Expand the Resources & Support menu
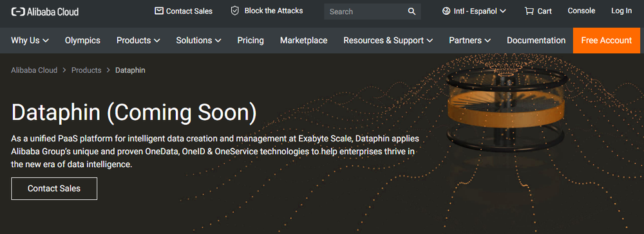 tap(388, 40)
